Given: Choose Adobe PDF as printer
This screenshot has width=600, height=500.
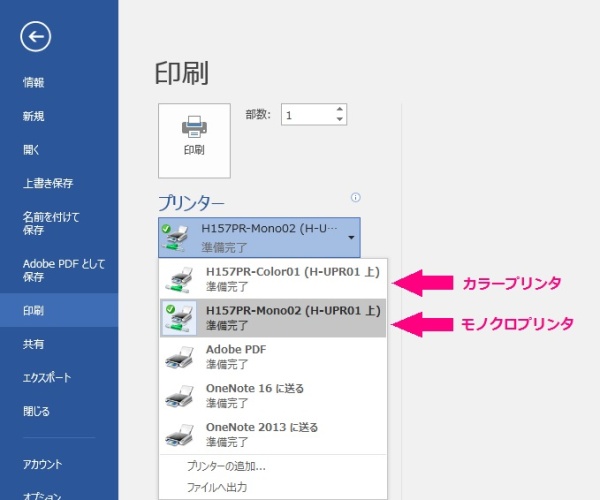Looking at the screenshot, I should pos(273,357).
